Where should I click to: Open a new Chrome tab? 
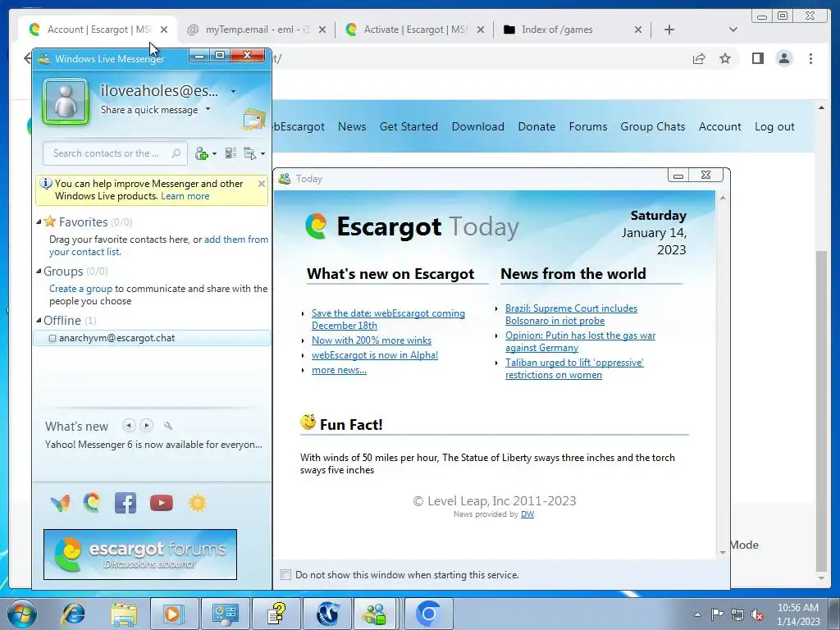point(669,30)
